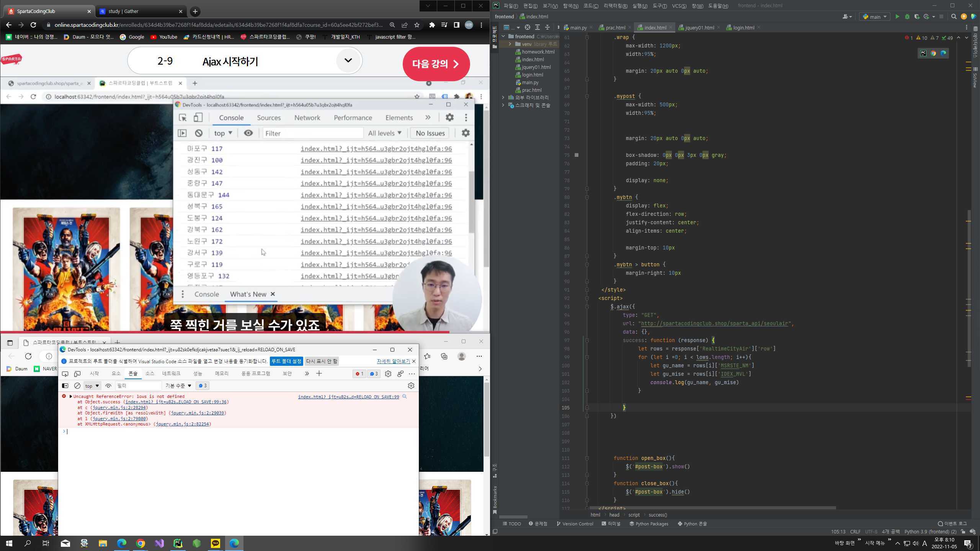Open Windows notification center icon

(968, 543)
